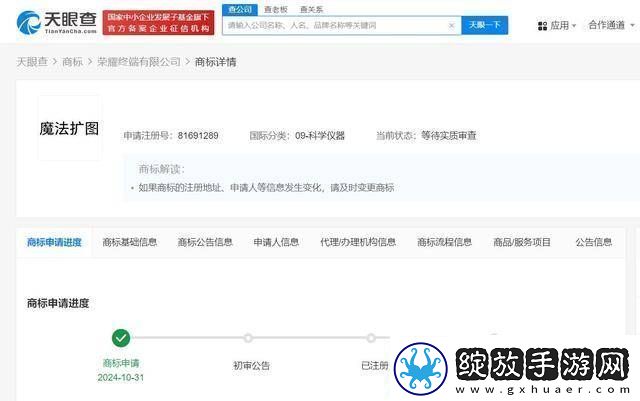Click the red official credit agency banner
The width and height of the screenshot is (640, 401).
pyautogui.click(x=158, y=23)
